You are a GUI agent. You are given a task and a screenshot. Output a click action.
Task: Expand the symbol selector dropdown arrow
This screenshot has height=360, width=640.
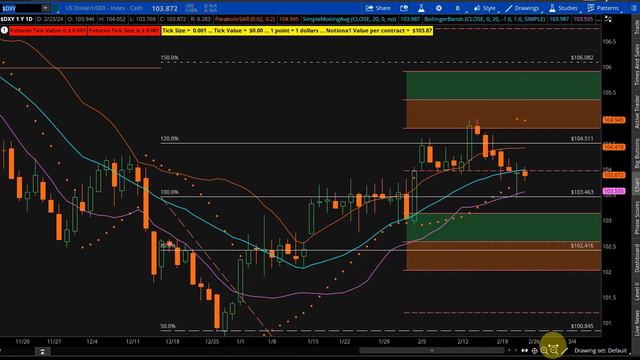coord(45,8)
